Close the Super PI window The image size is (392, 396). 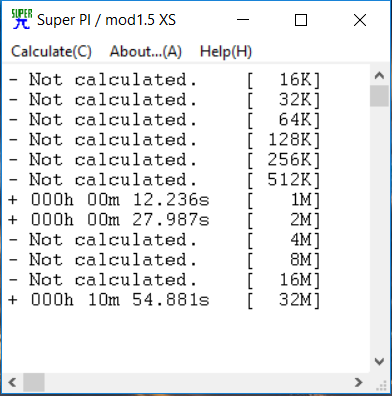360,20
